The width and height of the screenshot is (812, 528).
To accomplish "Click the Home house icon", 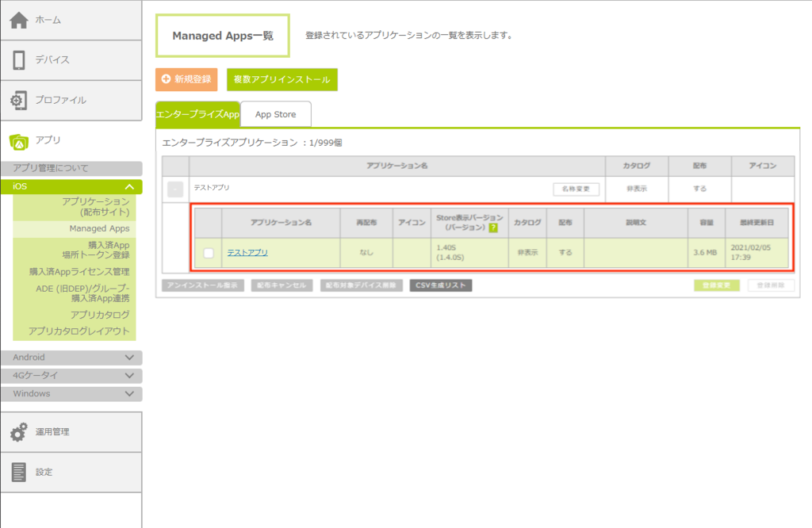I will [x=19, y=20].
